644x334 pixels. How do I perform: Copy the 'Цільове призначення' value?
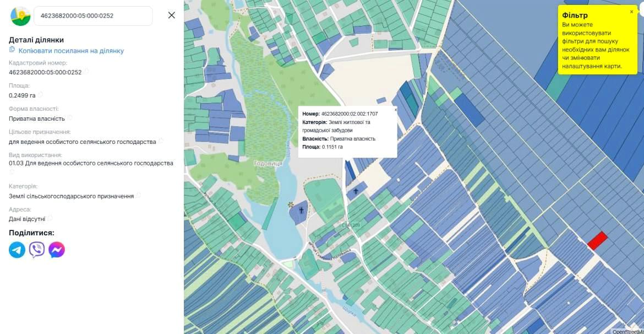pyautogui.click(x=161, y=141)
